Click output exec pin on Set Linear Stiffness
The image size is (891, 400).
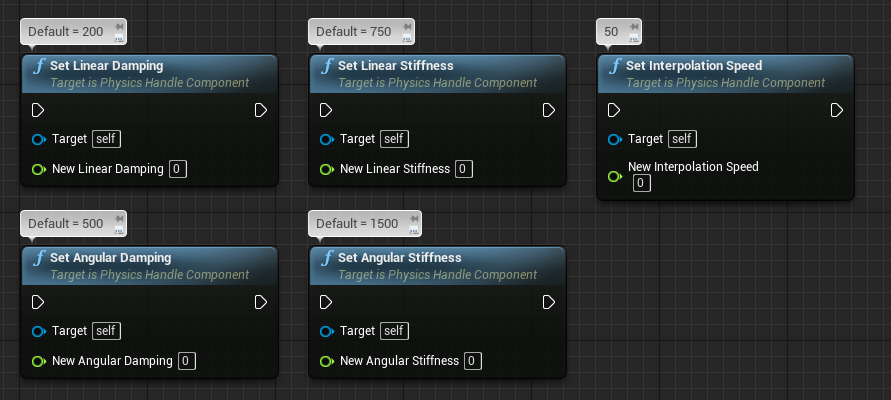548,110
